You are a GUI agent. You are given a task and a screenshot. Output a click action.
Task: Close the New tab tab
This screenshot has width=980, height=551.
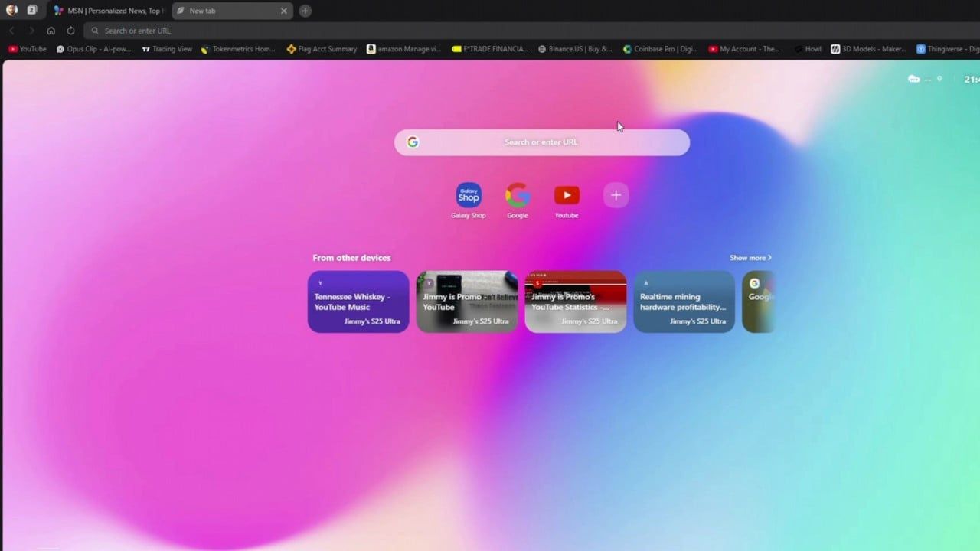[284, 11]
